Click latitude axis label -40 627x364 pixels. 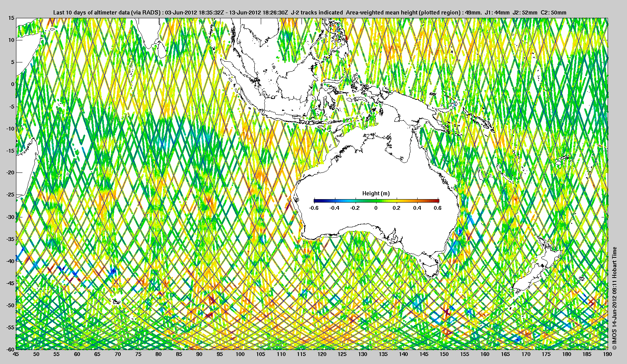(x=11, y=261)
